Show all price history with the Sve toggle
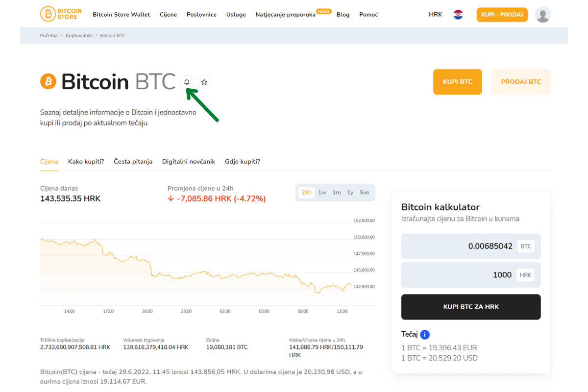The image size is (588, 392). click(x=364, y=192)
